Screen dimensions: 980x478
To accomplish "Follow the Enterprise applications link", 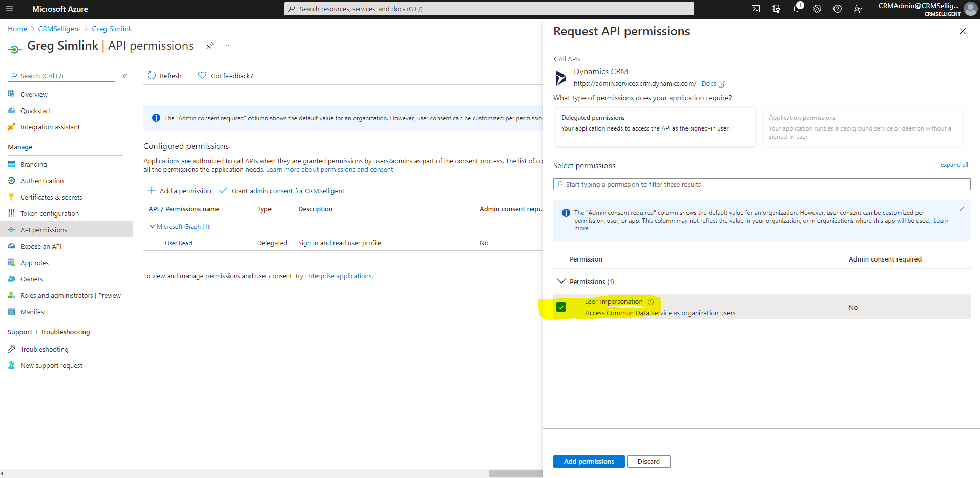I will point(338,276).
